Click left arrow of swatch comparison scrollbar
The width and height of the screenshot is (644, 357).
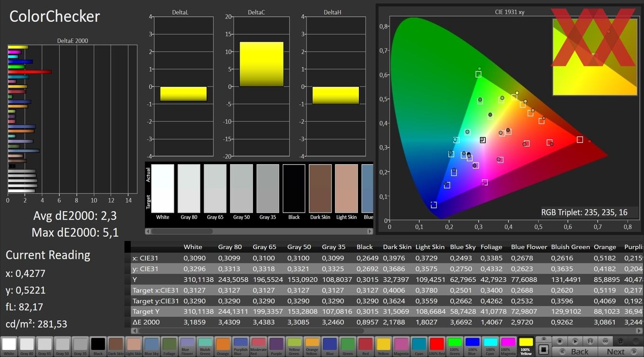148,231
